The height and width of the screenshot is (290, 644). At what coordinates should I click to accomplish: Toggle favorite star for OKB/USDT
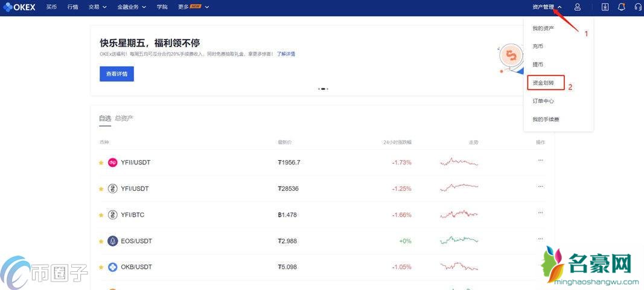point(101,268)
